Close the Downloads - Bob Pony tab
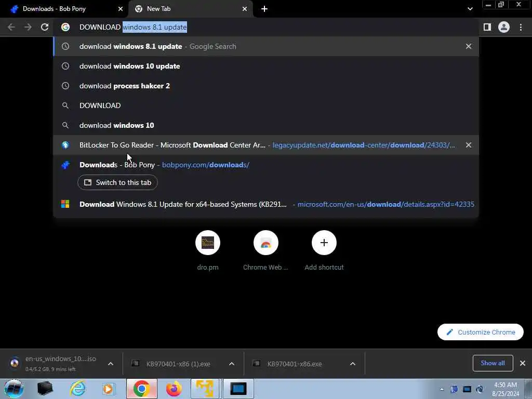This screenshot has width=532, height=399. 121,9
